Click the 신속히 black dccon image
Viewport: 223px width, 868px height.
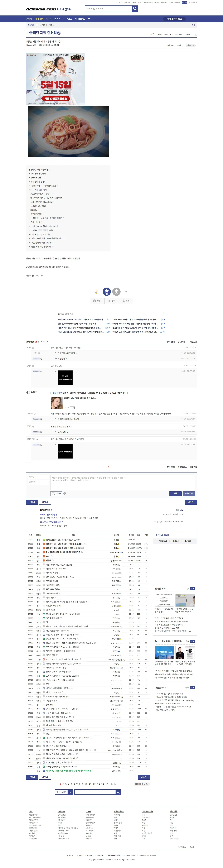[65, 451]
